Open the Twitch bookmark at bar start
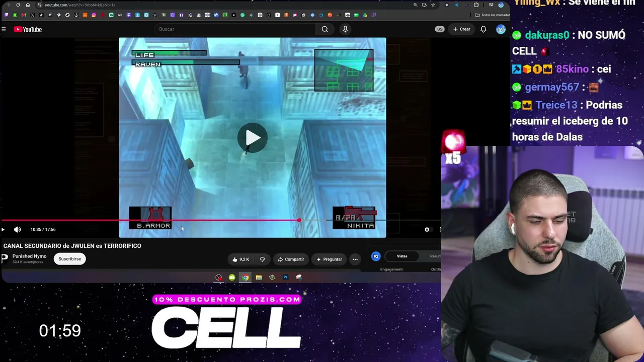 click(6, 15)
